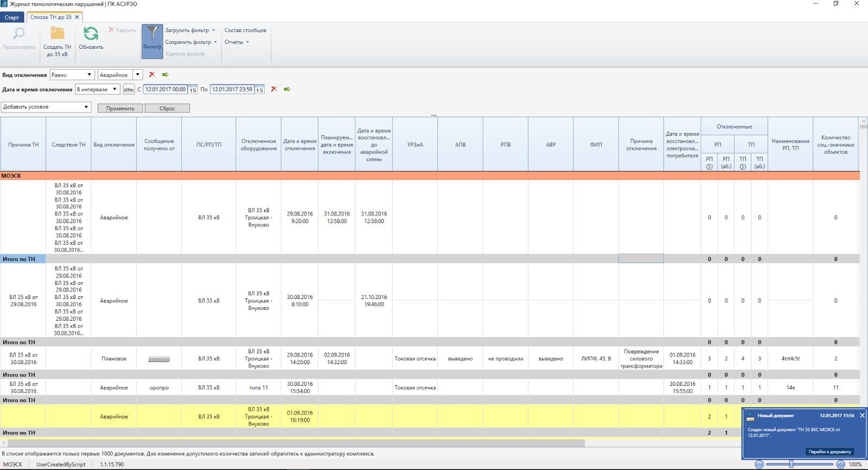Viewport: 868px width, 470px height.
Task: Click the Применить button
Action: 120,109
